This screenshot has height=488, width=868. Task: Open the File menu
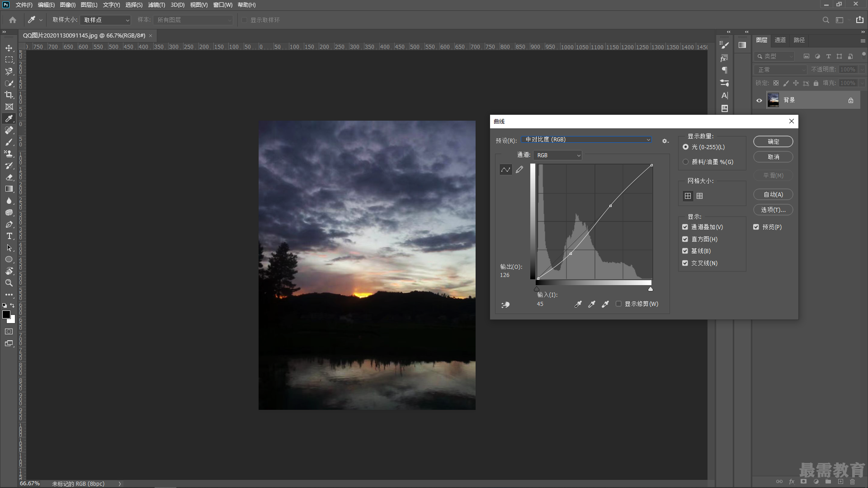[x=24, y=5]
